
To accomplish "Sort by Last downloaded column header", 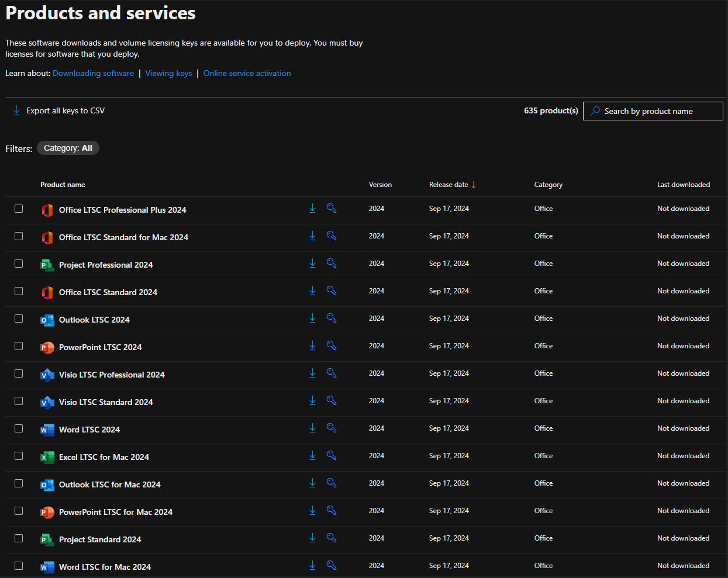I will [x=683, y=185].
